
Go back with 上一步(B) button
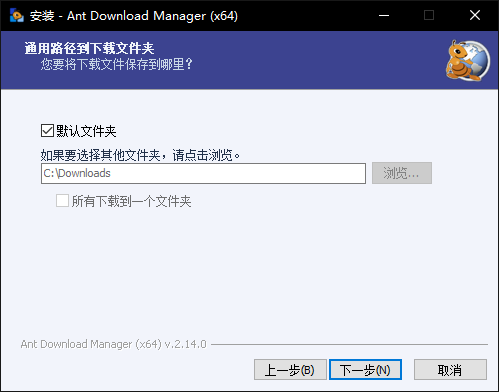tap(290, 370)
